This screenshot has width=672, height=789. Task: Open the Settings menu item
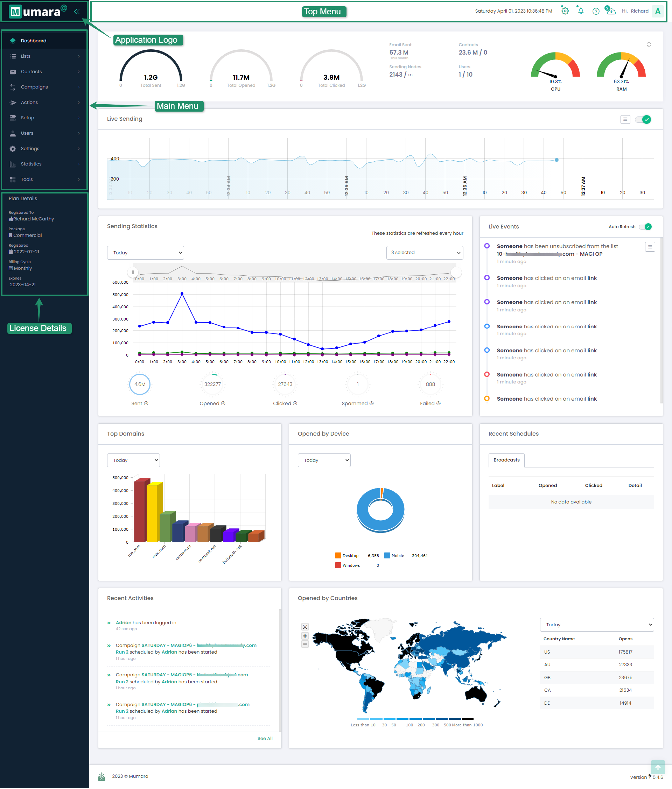click(44, 148)
